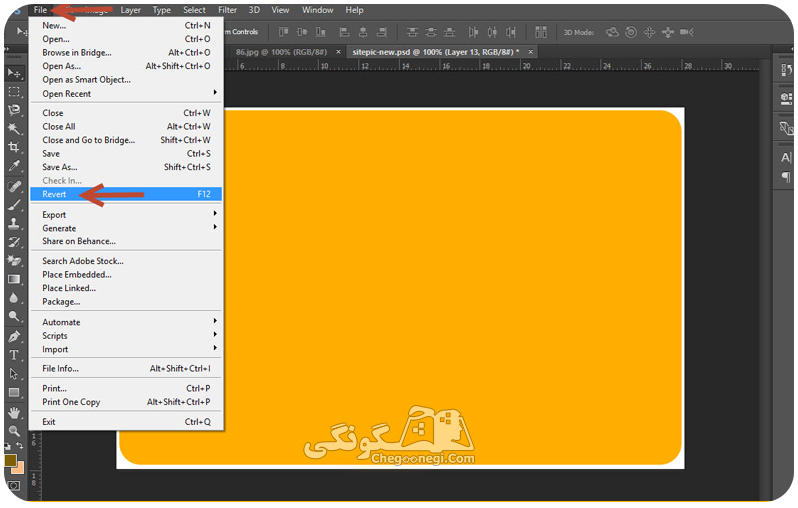Click the Auto-Align Layers icon
This screenshot has height=508, width=798.
(x=540, y=32)
